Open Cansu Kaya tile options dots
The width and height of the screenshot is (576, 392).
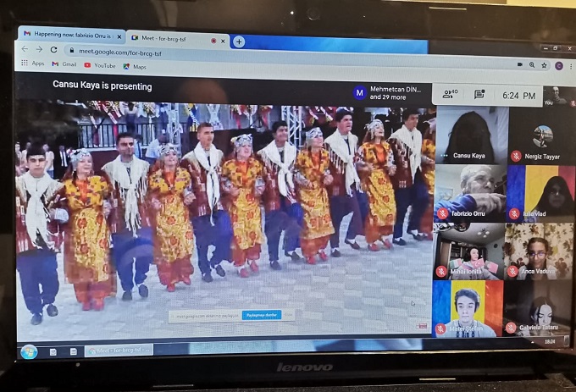[x=444, y=156]
